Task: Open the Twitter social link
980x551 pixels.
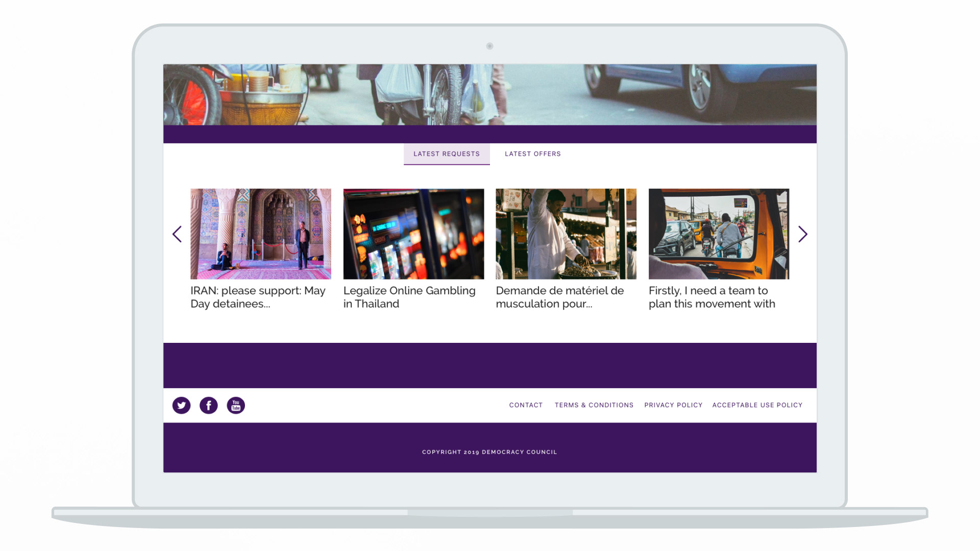Action: [x=181, y=405]
